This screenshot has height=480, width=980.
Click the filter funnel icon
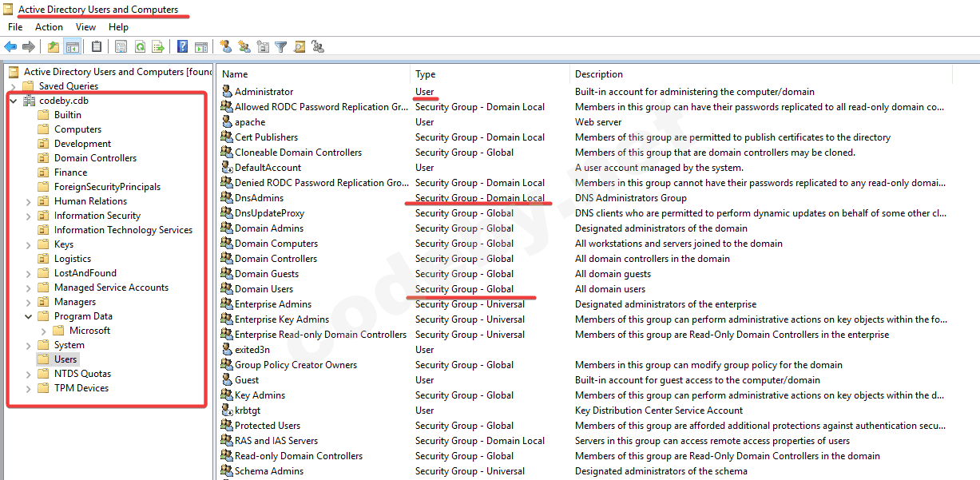coord(281,47)
